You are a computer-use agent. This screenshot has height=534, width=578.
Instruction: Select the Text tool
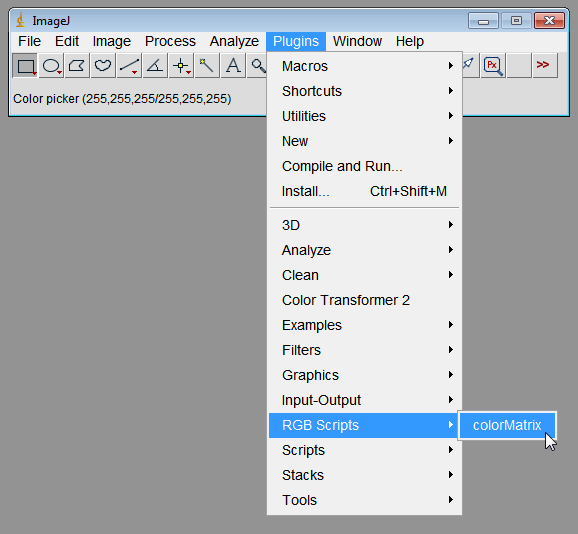[x=233, y=66]
